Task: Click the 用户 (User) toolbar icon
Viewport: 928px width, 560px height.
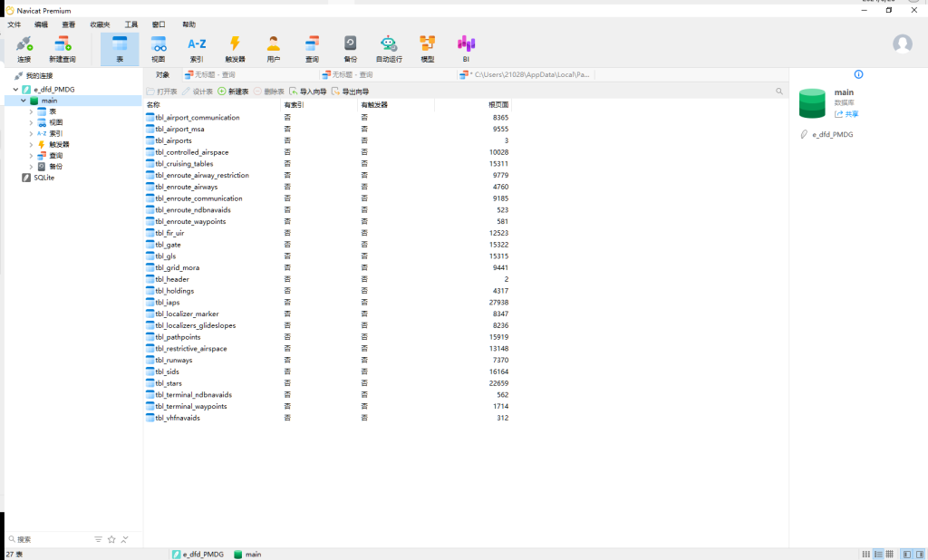Action: coord(274,49)
